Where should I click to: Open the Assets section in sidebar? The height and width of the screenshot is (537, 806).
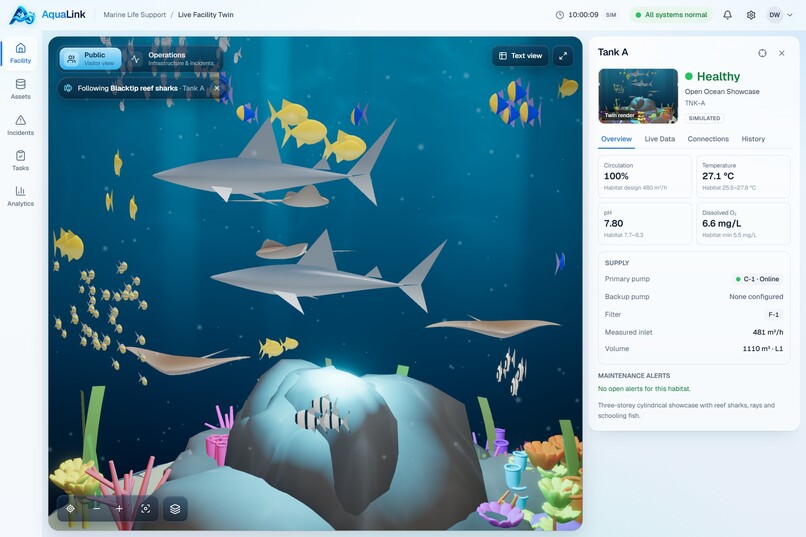21,89
